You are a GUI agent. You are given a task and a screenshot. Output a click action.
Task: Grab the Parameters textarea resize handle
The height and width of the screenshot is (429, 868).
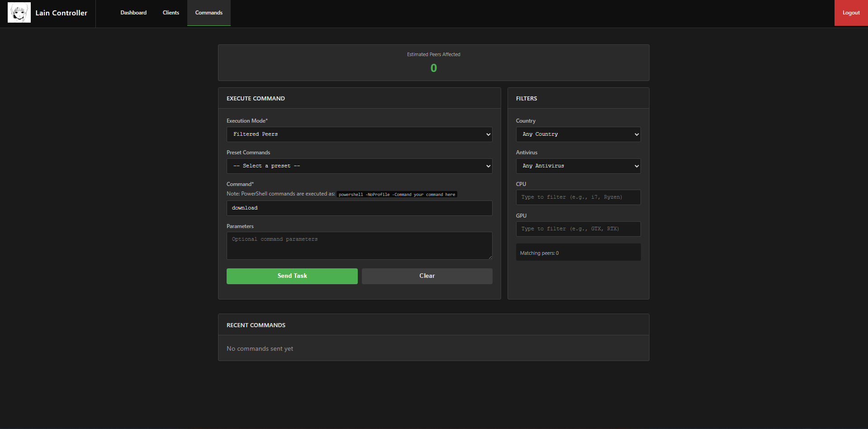coord(490,257)
